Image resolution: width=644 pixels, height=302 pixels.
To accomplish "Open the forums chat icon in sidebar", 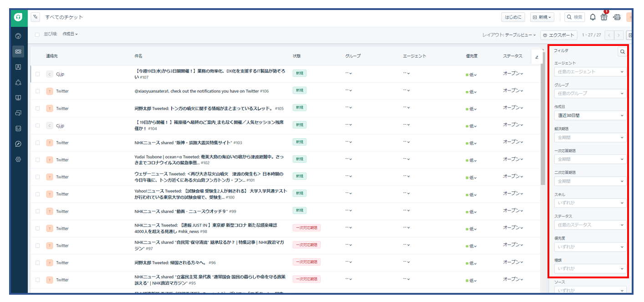I will coord(19,113).
